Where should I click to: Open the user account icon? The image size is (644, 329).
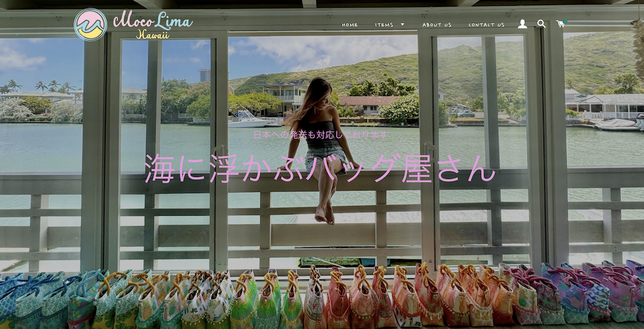pyautogui.click(x=522, y=24)
